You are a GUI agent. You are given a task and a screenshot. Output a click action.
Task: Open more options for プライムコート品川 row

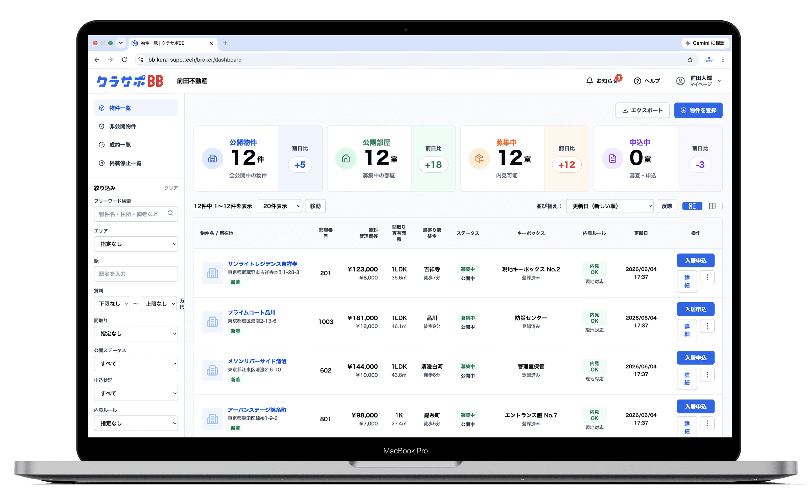(707, 326)
